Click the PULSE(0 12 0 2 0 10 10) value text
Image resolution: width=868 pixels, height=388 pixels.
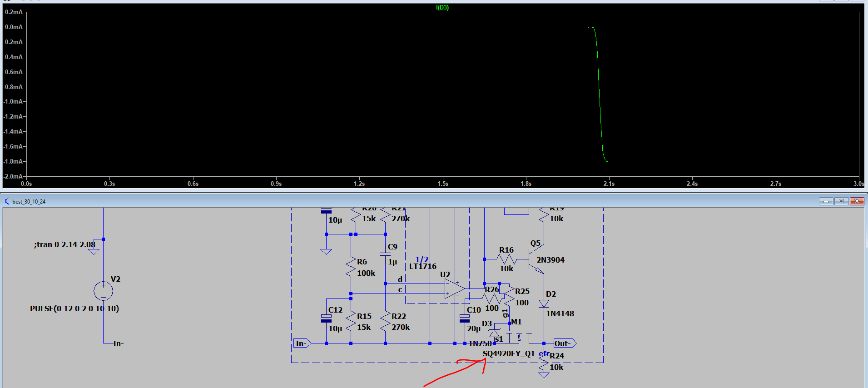pyautogui.click(x=74, y=308)
